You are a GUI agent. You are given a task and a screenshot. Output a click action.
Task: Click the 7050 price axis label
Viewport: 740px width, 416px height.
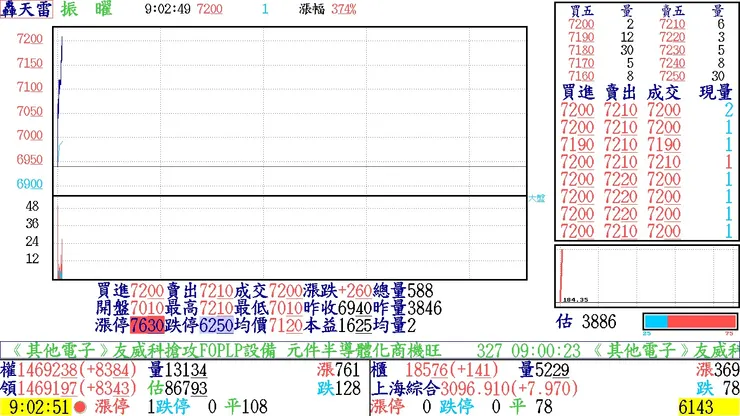point(29,111)
